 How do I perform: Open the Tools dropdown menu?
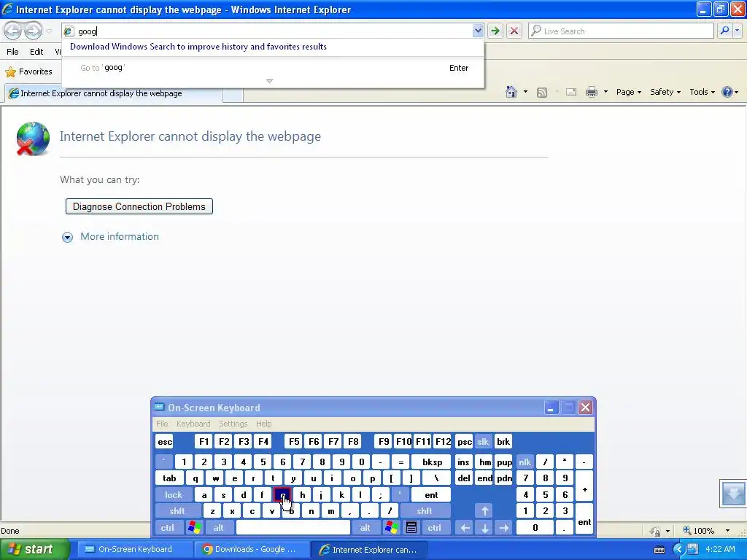tap(702, 92)
